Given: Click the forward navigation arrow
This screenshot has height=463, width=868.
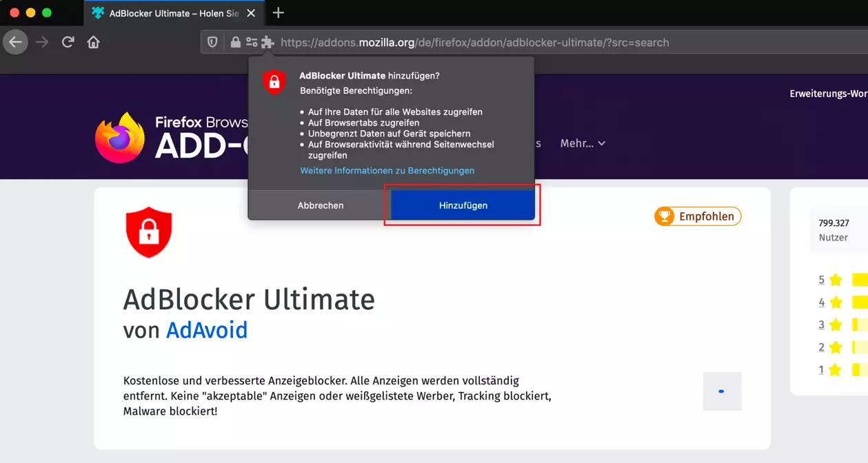Looking at the screenshot, I should 42,42.
